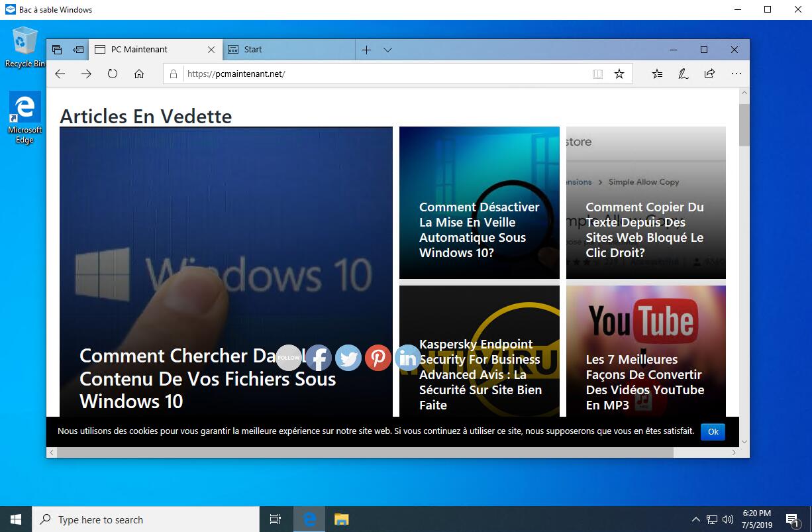Open the Hub favorites list

(x=657, y=74)
